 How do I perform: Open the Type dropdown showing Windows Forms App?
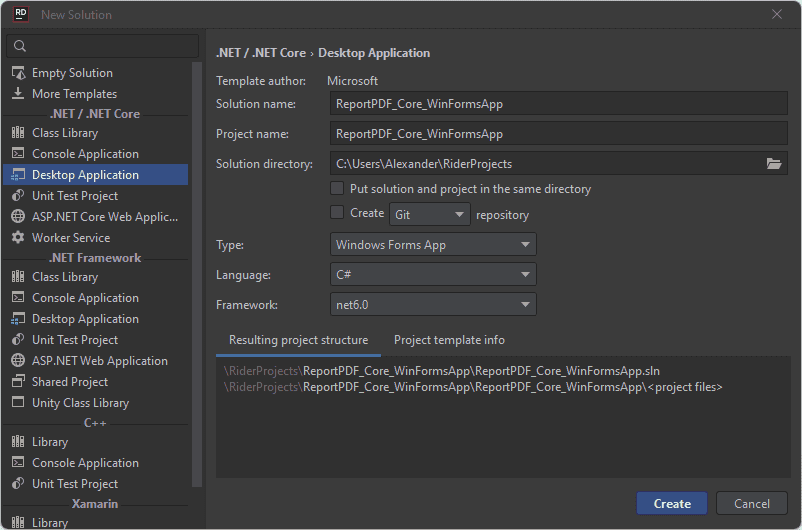pos(433,245)
